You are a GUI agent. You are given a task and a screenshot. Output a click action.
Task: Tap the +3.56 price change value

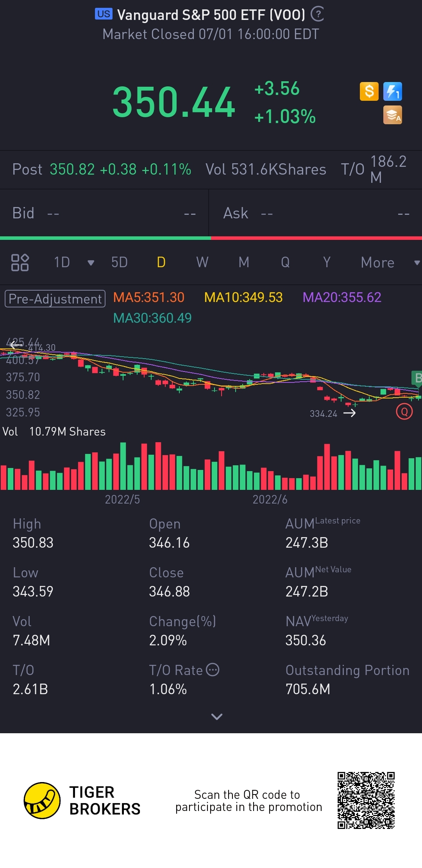tap(277, 89)
